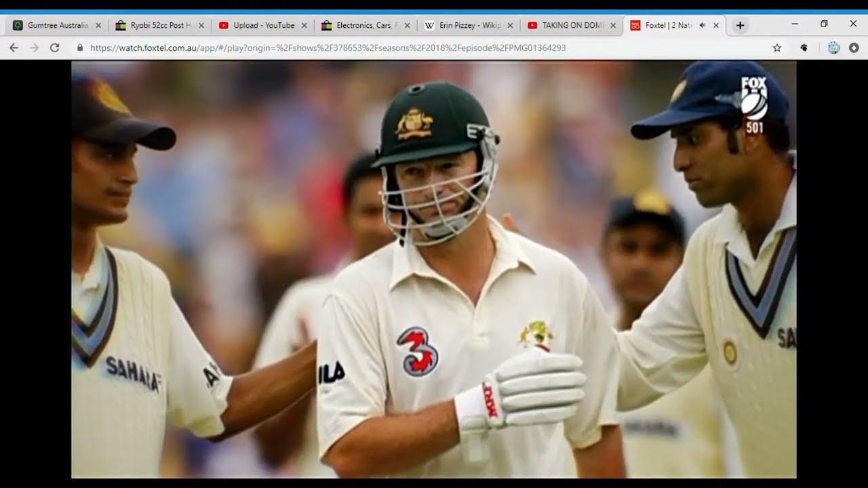Screen dimensions: 868x488
Task: Switch to the Gumtree Australia tab
Action: (58, 25)
